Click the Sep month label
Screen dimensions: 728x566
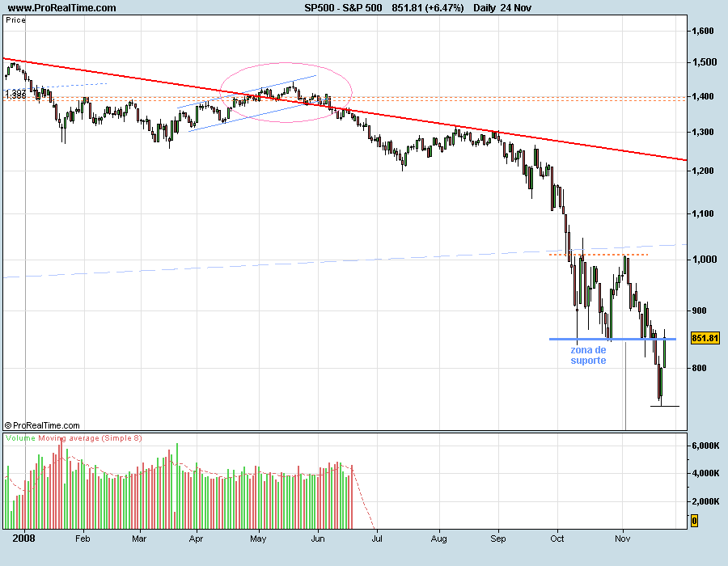click(497, 539)
